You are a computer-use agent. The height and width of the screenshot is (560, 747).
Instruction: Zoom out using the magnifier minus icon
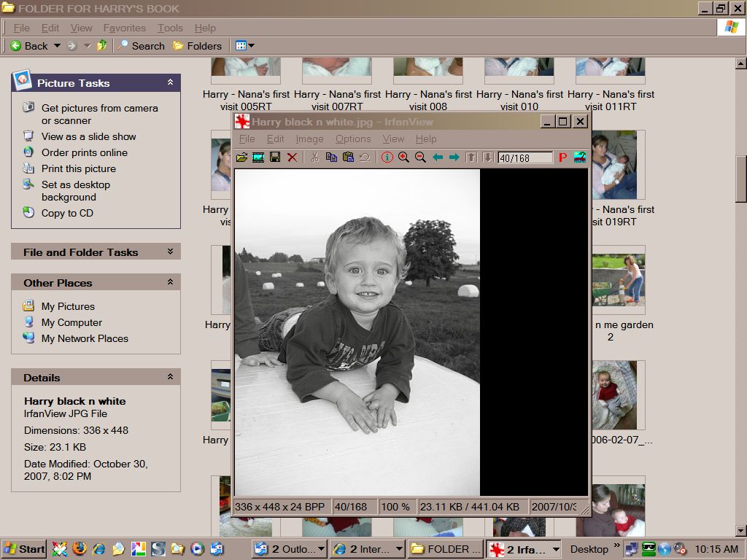420,157
